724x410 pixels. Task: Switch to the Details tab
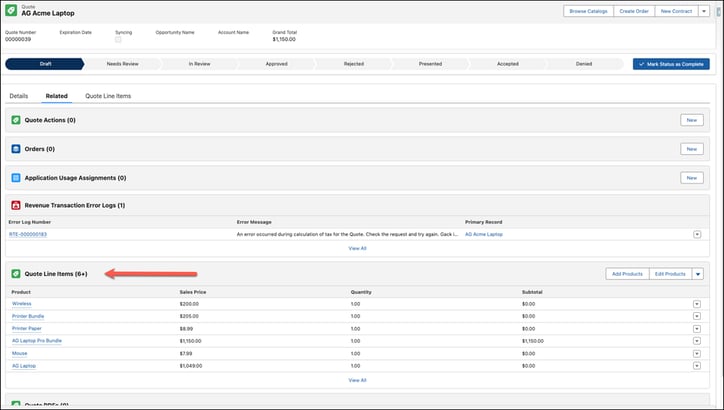[19, 96]
